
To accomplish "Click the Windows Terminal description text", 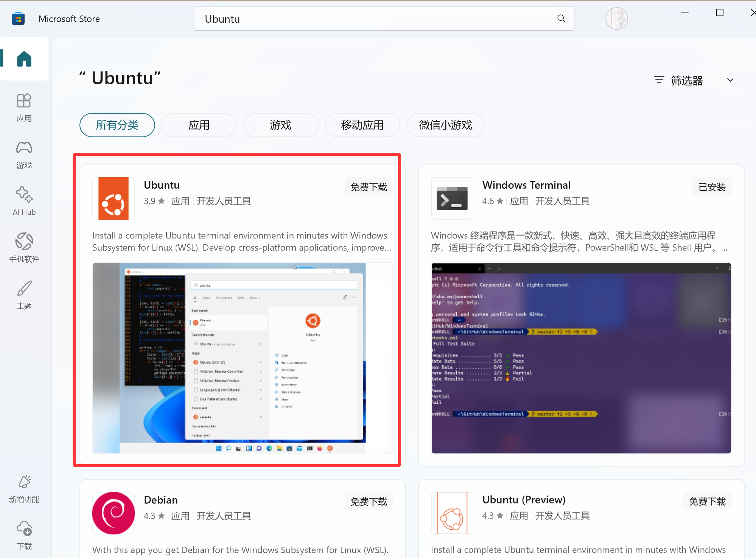I will coord(579,242).
